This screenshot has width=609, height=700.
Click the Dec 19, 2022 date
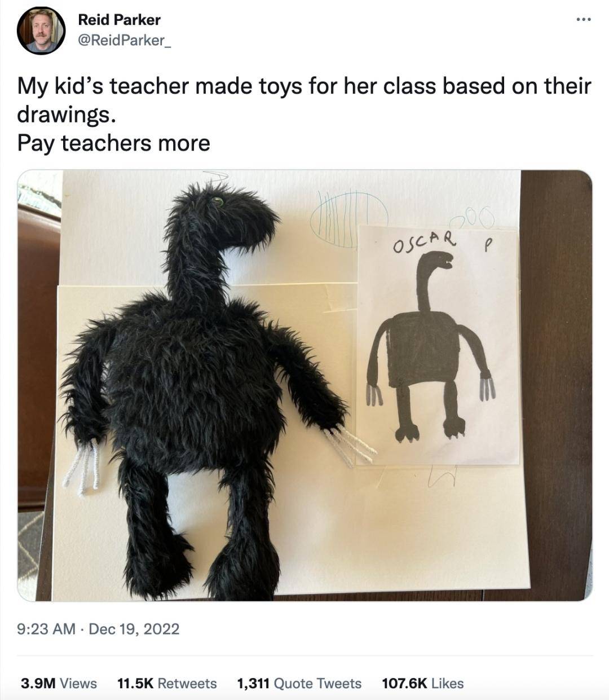click(x=134, y=628)
